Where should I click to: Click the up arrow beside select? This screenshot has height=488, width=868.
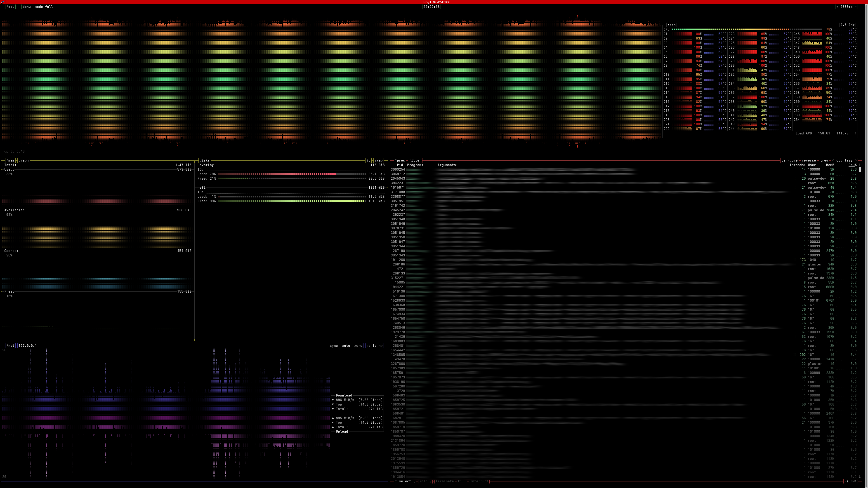point(396,481)
